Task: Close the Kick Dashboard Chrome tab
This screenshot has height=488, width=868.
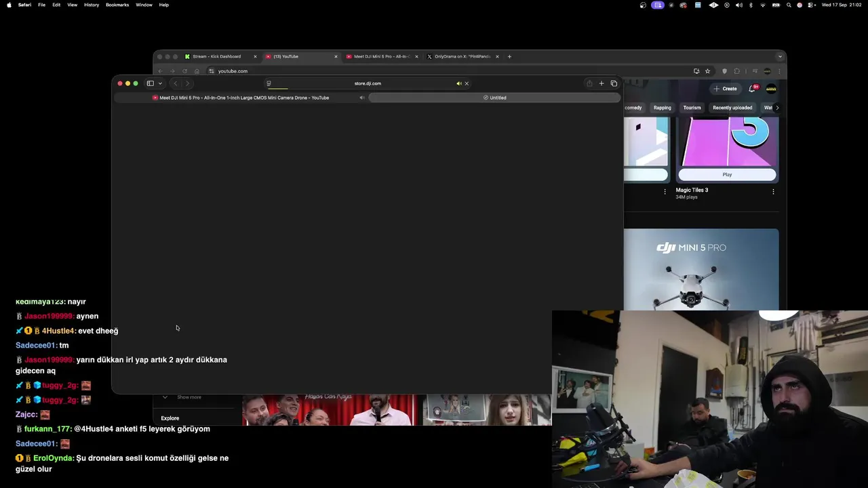Action: click(255, 56)
